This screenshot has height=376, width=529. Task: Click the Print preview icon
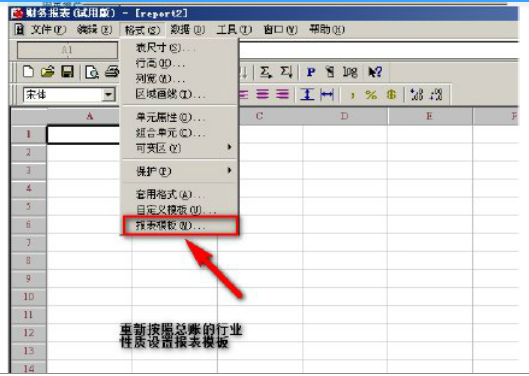(x=92, y=72)
